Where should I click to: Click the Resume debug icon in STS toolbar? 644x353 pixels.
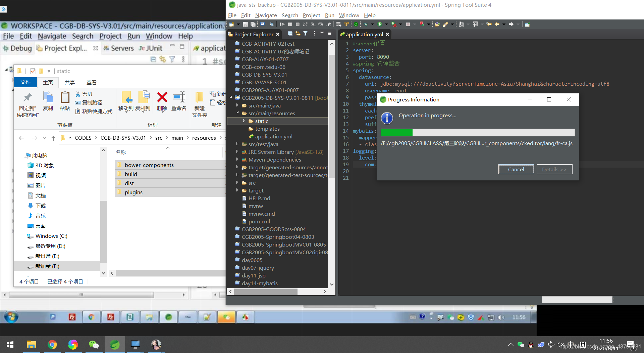click(x=282, y=24)
